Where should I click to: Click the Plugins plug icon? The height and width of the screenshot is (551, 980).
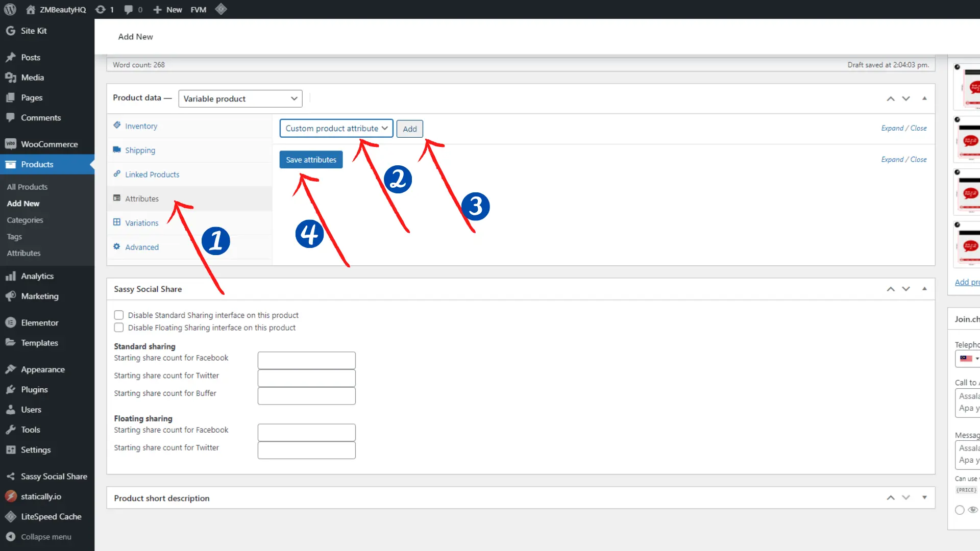pos(11,389)
